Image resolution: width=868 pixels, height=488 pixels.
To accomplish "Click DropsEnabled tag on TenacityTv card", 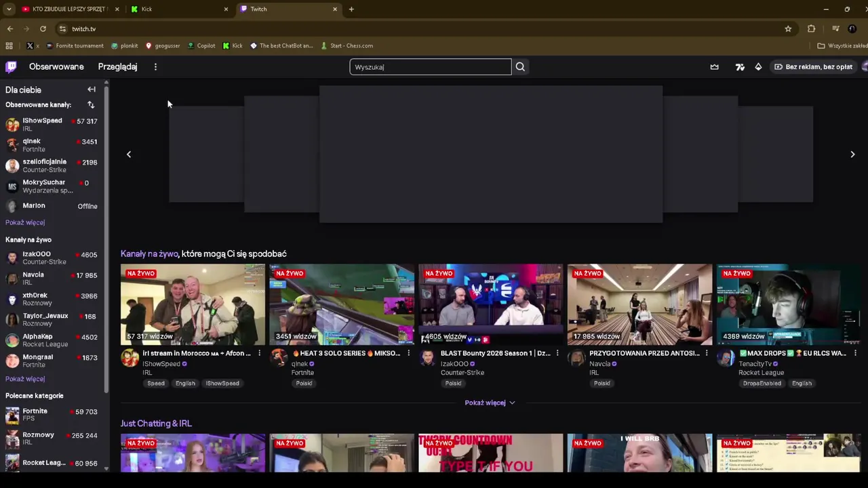I will pyautogui.click(x=762, y=383).
